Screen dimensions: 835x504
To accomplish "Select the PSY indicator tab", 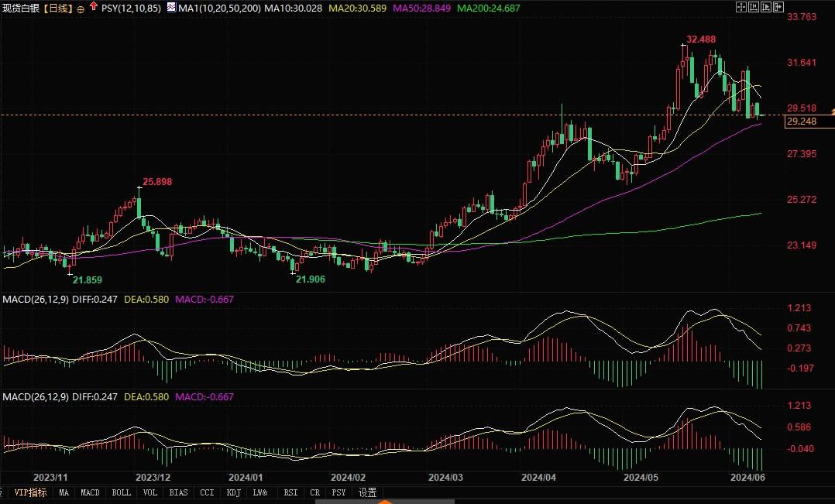I will click(x=338, y=493).
